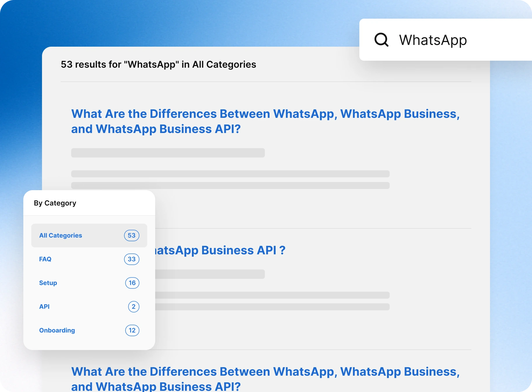This screenshot has width=532, height=392.
Task: Click the 53 results for "WhatsApp" summary text
Action: 158,64
